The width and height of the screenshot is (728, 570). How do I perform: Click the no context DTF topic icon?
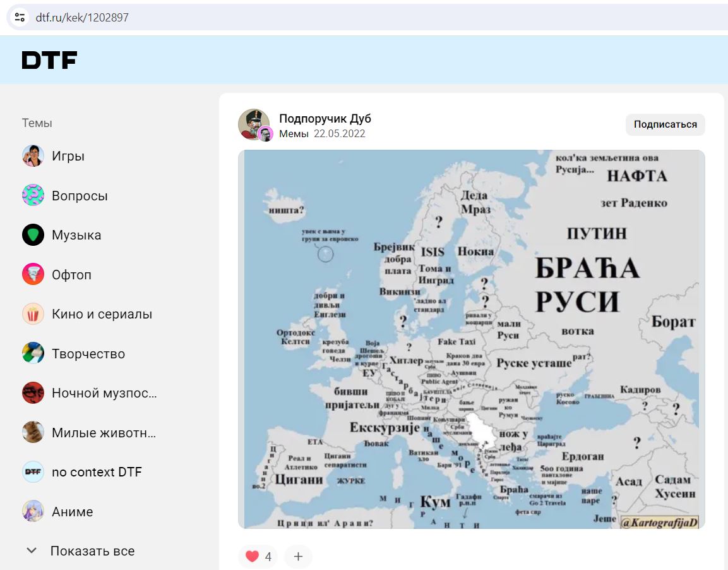pyautogui.click(x=33, y=471)
